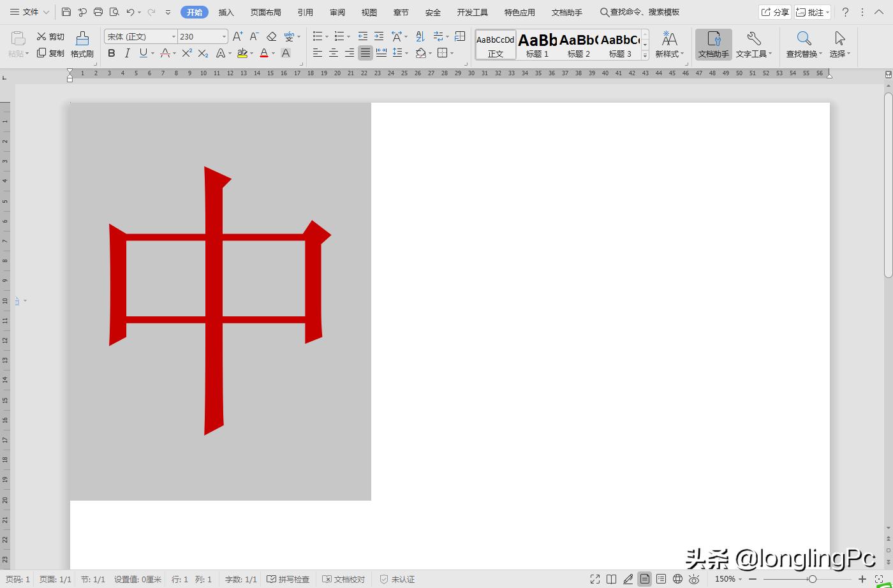This screenshot has height=588, width=893.
Task: Toggle Bold formatting
Action: pyautogui.click(x=112, y=54)
